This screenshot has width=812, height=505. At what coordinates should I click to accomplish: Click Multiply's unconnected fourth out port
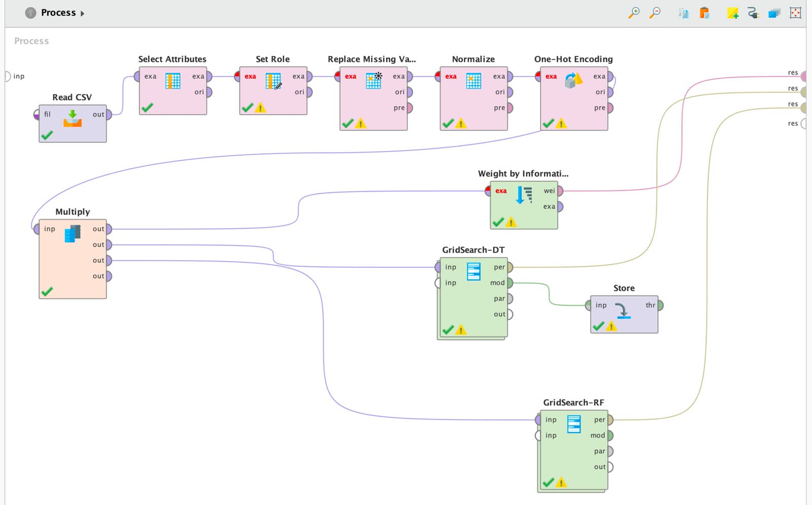tap(108, 276)
